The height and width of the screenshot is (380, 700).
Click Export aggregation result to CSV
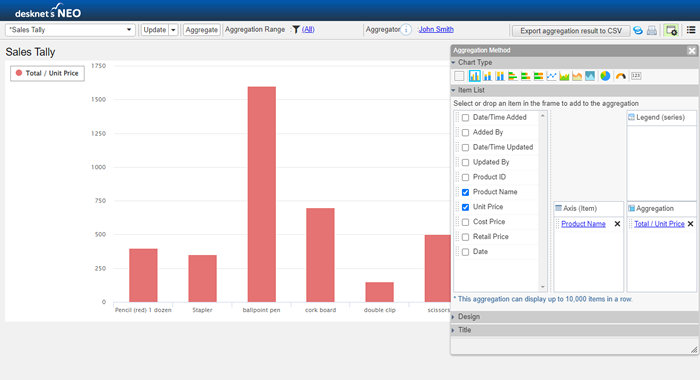571,31
